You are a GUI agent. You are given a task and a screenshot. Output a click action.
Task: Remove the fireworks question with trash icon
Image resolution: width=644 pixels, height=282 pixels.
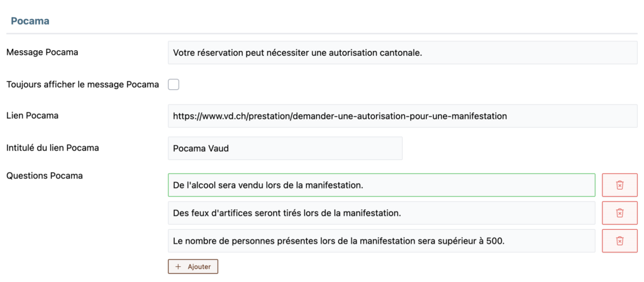(619, 213)
